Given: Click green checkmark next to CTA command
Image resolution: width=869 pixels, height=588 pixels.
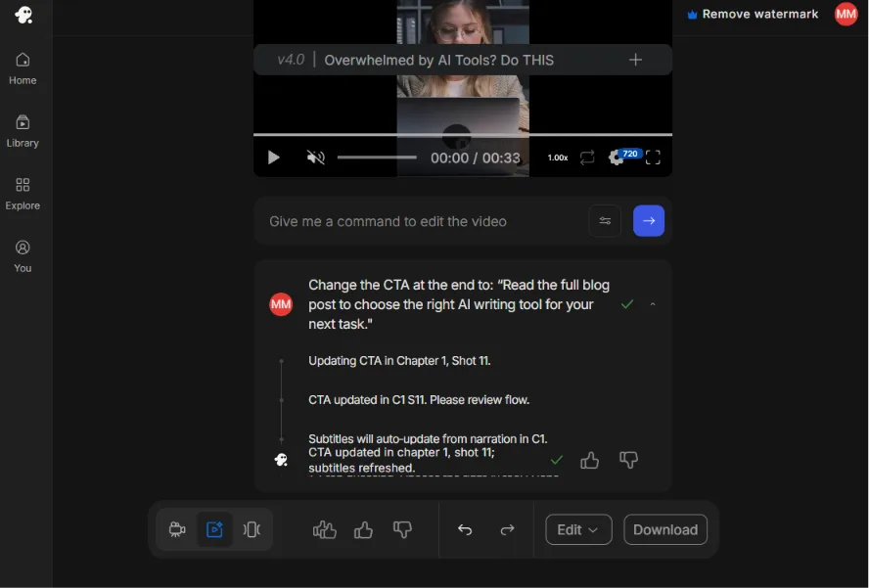Looking at the screenshot, I should [x=627, y=304].
